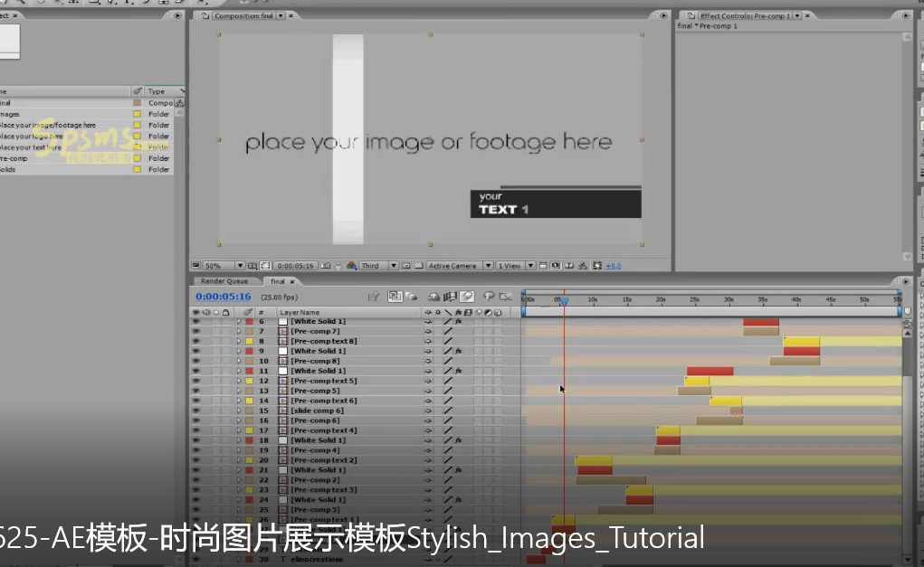The width and height of the screenshot is (924, 567).
Task: Open show channel RGB color icon
Action: click(352, 266)
